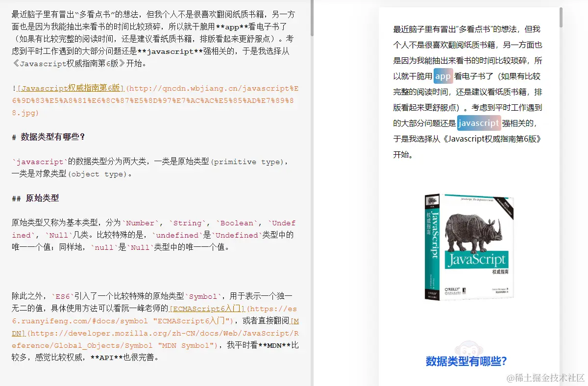
Task: Click the editor pane vertical scrollbar
Action: coord(312,18)
